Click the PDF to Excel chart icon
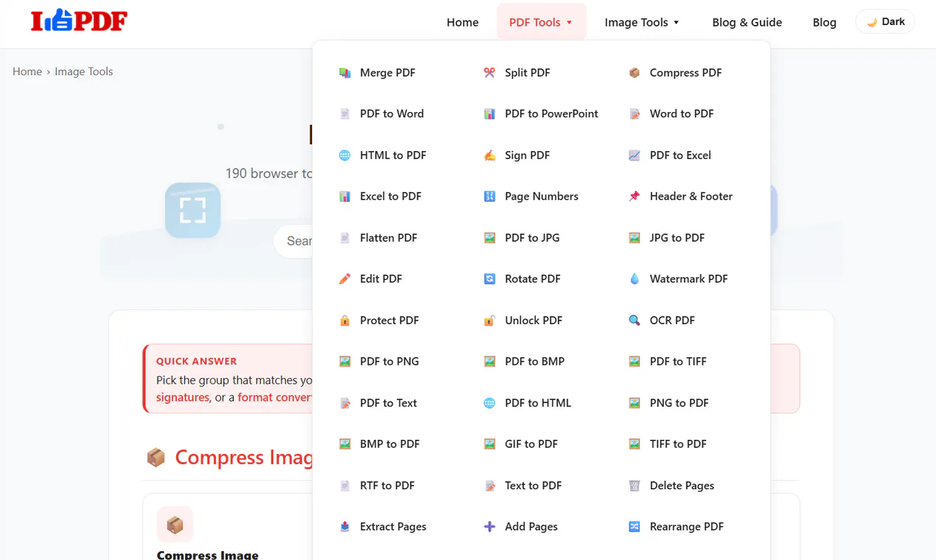Viewport: 936px width, 560px height. 635,155
